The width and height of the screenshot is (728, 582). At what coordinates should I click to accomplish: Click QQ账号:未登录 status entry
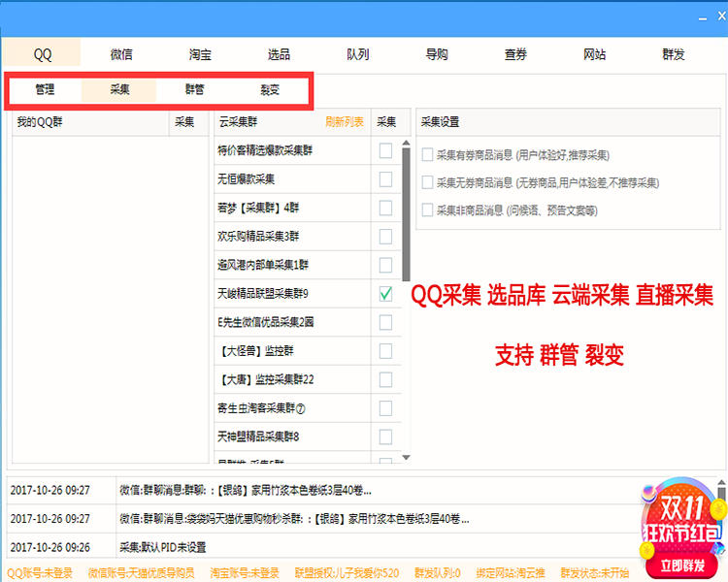pyautogui.click(x=40, y=573)
